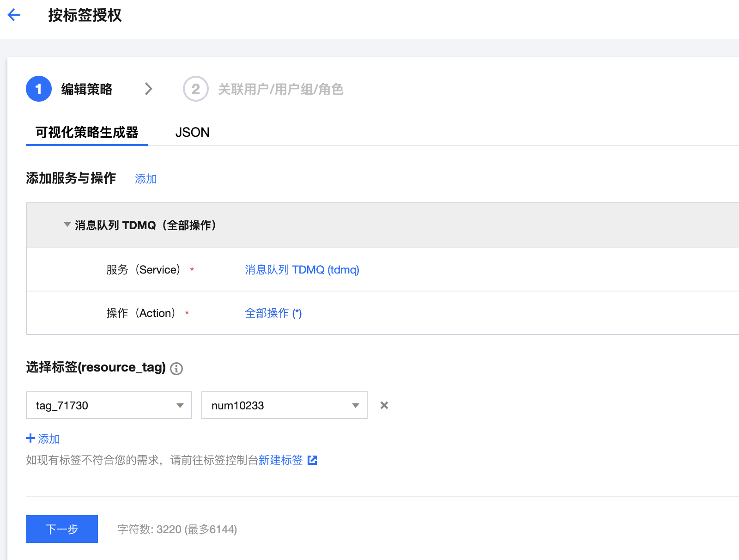Click the 编辑策略 step label
Viewport: 739px width, 560px height.
click(x=87, y=89)
